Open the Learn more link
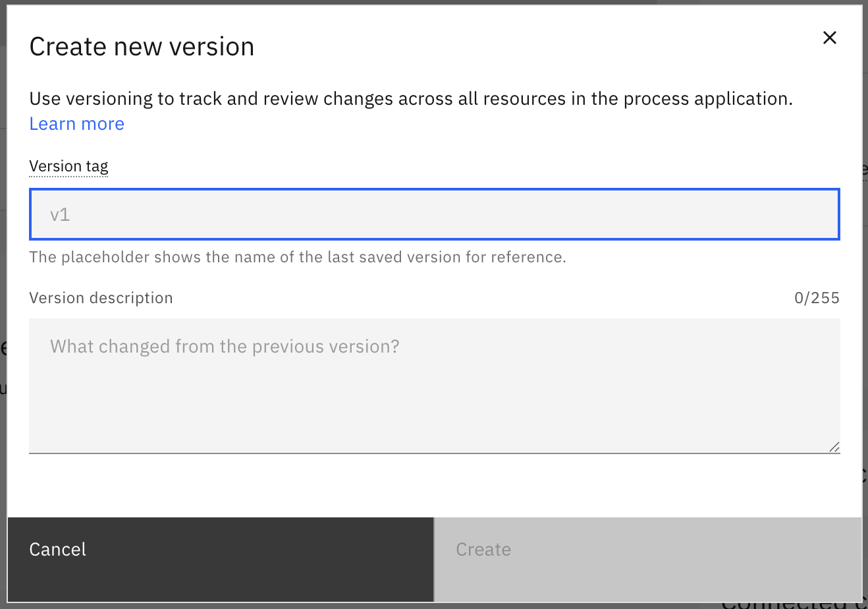868x609 pixels. click(77, 124)
